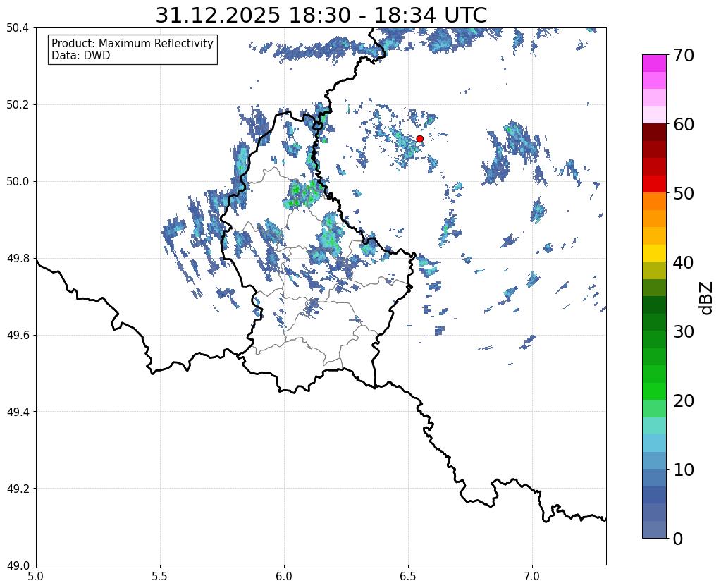Click the latitude tick label 49.2
Viewport: 721px width, 588px height.
(18, 489)
